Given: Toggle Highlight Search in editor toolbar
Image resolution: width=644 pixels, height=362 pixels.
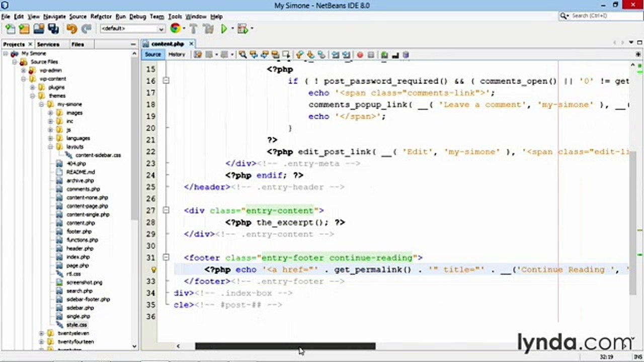Looking at the screenshot, I should click(275, 54).
